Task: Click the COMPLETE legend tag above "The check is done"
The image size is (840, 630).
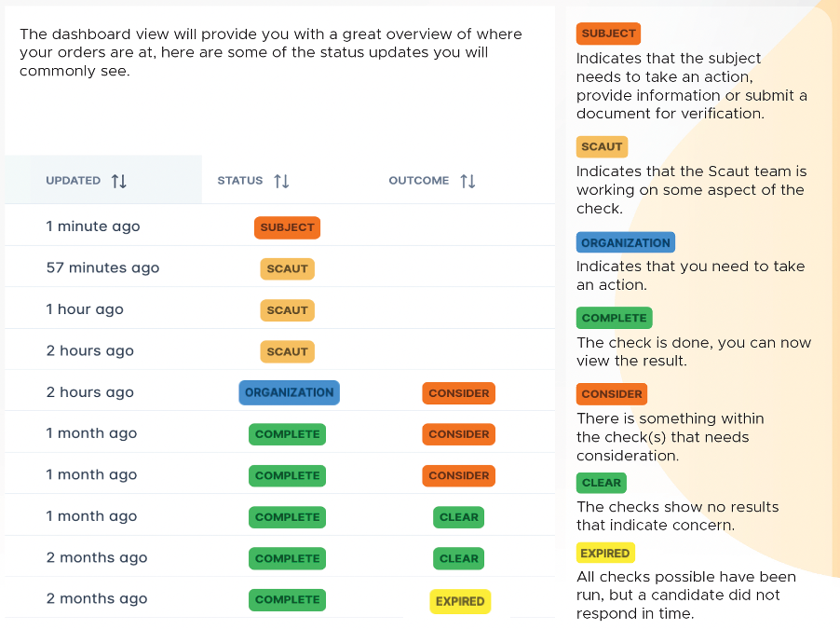Action: pyautogui.click(x=615, y=318)
